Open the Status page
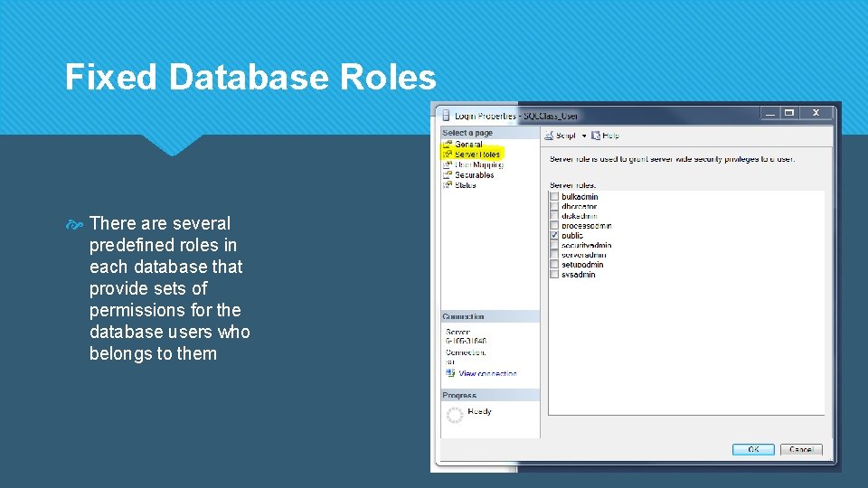The height and width of the screenshot is (488, 868). pos(465,184)
